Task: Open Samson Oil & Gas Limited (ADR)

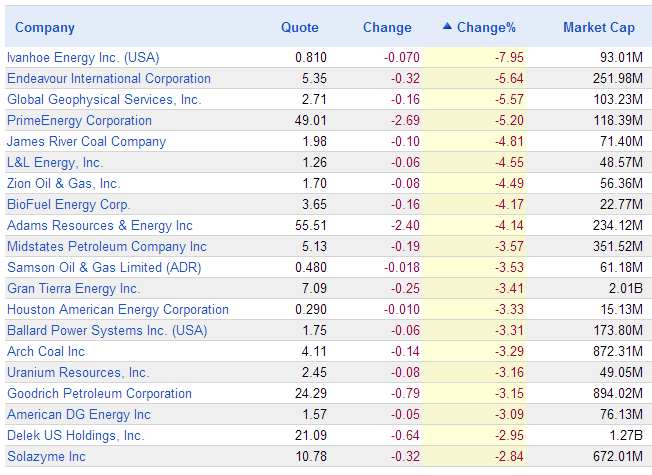Action: click(x=104, y=267)
